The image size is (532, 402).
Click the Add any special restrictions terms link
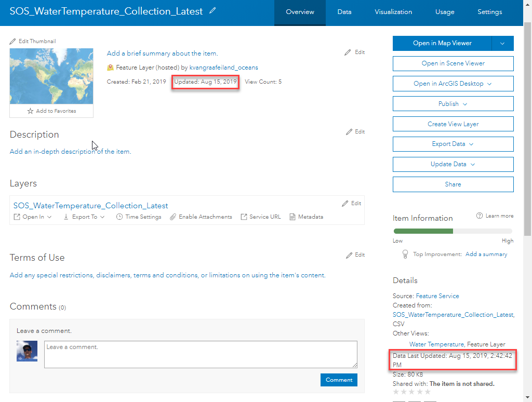click(x=168, y=275)
